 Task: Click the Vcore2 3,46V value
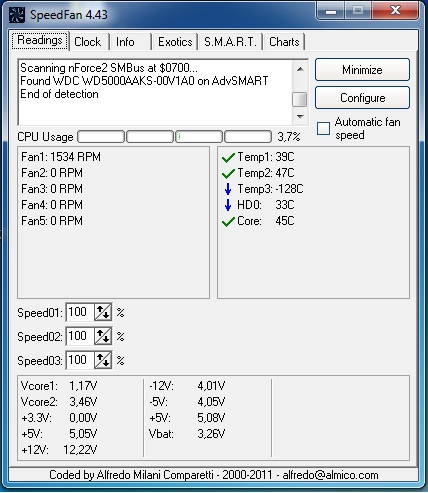click(x=83, y=402)
